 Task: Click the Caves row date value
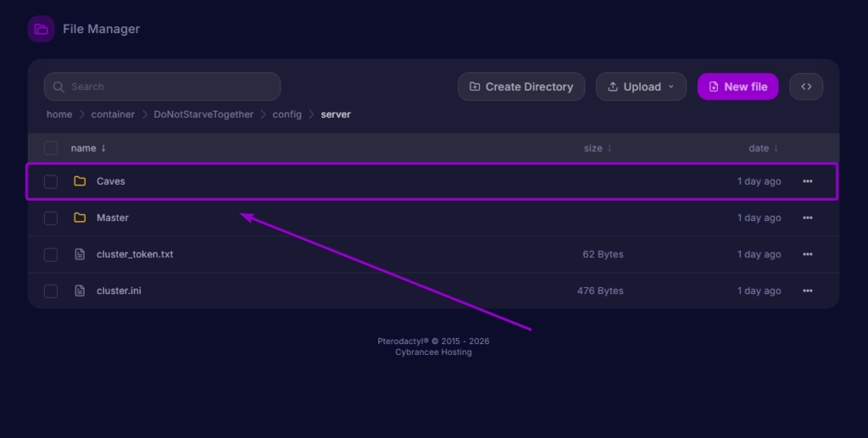pos(759,181)
